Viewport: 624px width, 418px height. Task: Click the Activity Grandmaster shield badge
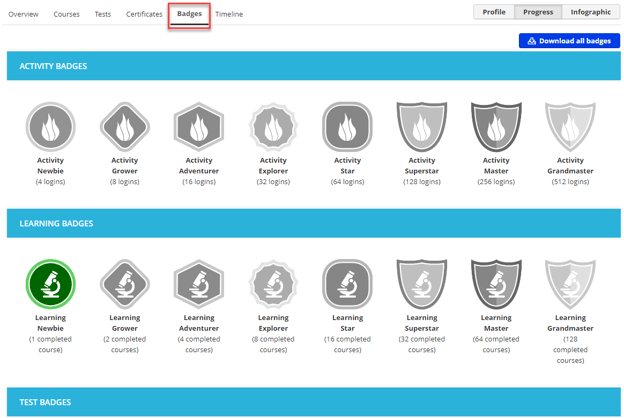(x=570, y=127)
